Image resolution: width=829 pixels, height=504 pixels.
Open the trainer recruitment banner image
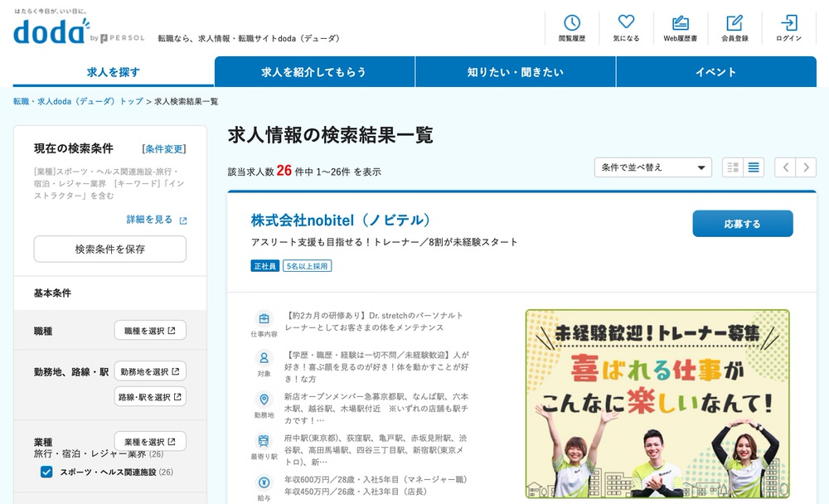657,403
